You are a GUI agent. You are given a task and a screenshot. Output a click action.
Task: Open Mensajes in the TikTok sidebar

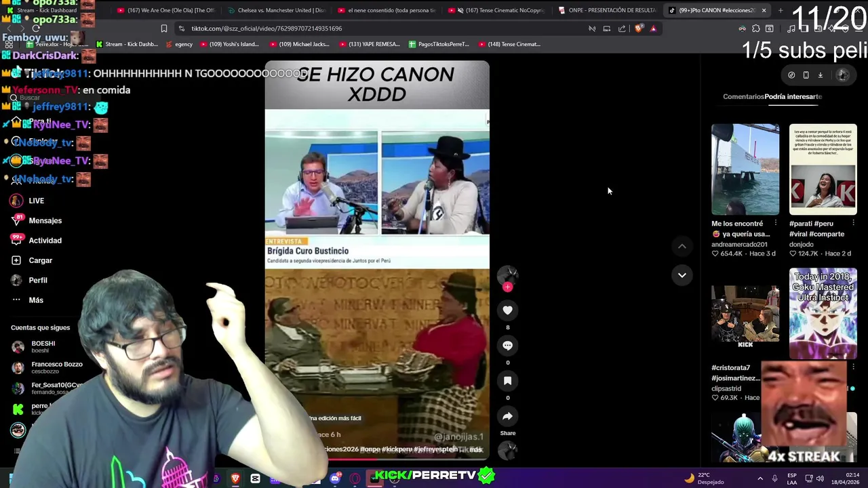pos(37,220)
